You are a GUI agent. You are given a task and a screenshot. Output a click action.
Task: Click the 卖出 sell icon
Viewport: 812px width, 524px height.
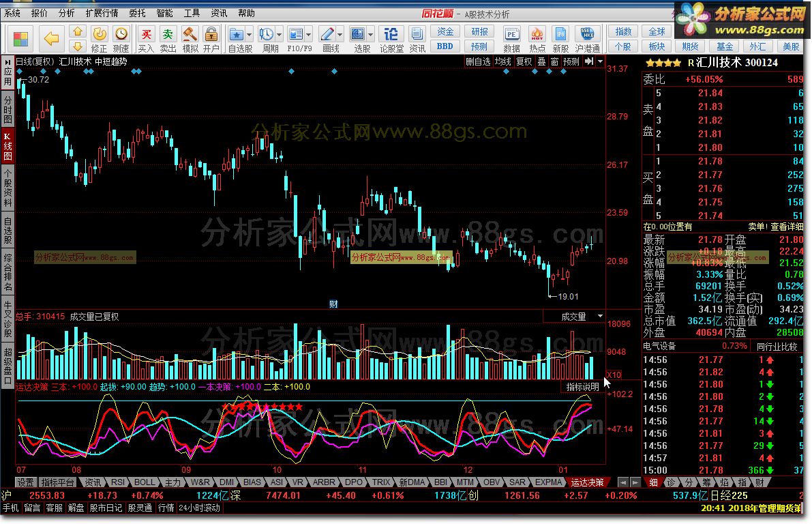(x=168, y=40)
